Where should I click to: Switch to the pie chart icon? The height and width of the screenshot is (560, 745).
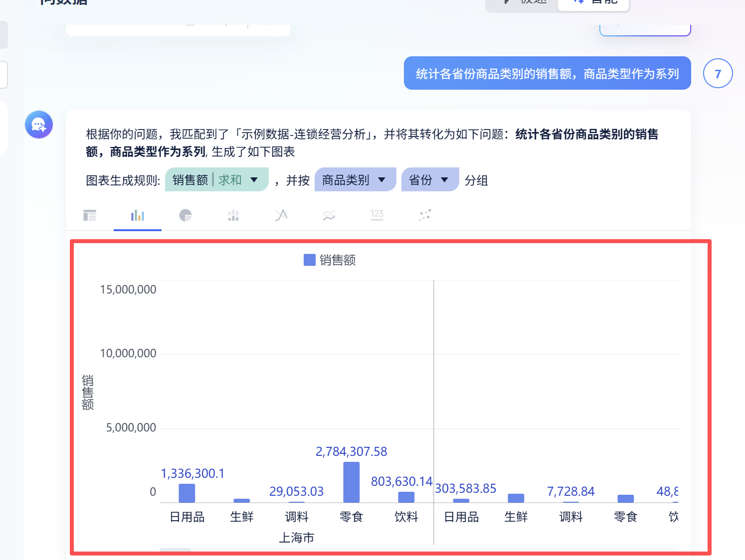(186, 215)
